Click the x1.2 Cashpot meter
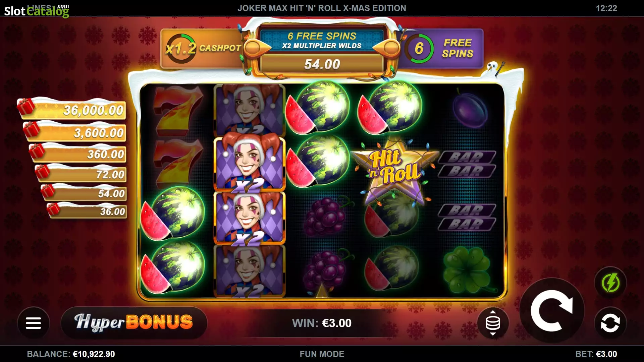Image resolution: width=644 pixels, height=362 pixels. coord(202,49)
